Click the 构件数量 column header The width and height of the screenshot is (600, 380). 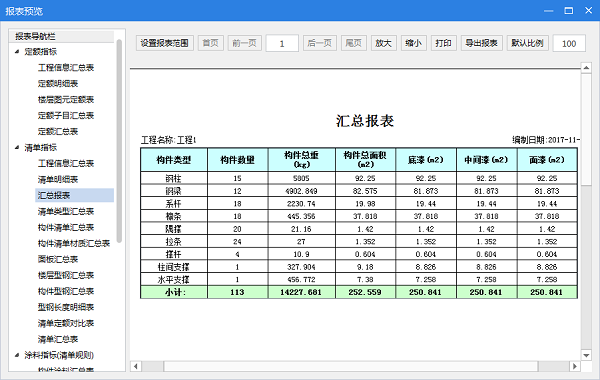click(238, 160)
